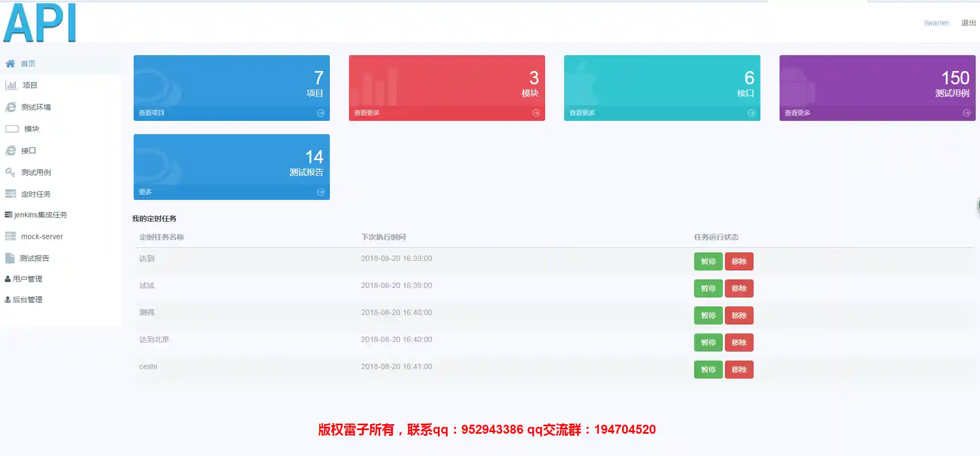Image resolution: width=980 pixels, height=456 pixels.
Task: Click 更多 on the 测试报告 card
Action: point(145,192)
